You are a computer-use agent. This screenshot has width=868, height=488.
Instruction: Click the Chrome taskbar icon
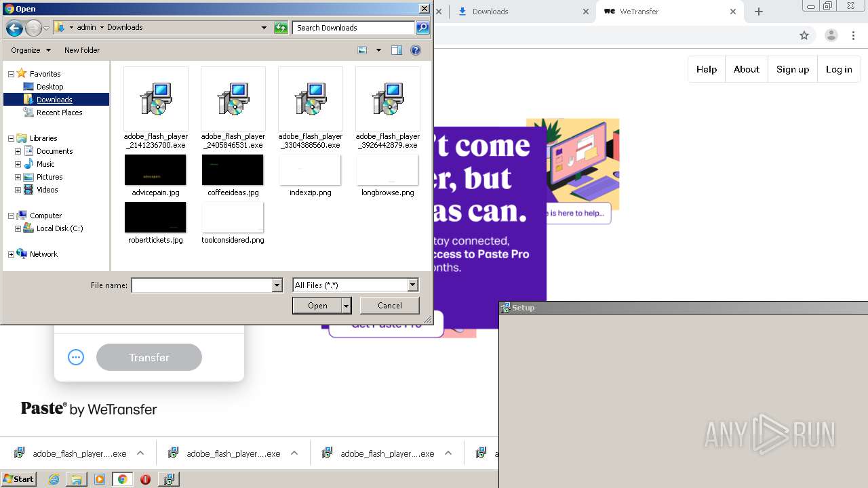pyautogui.click(x=122, y=479)
